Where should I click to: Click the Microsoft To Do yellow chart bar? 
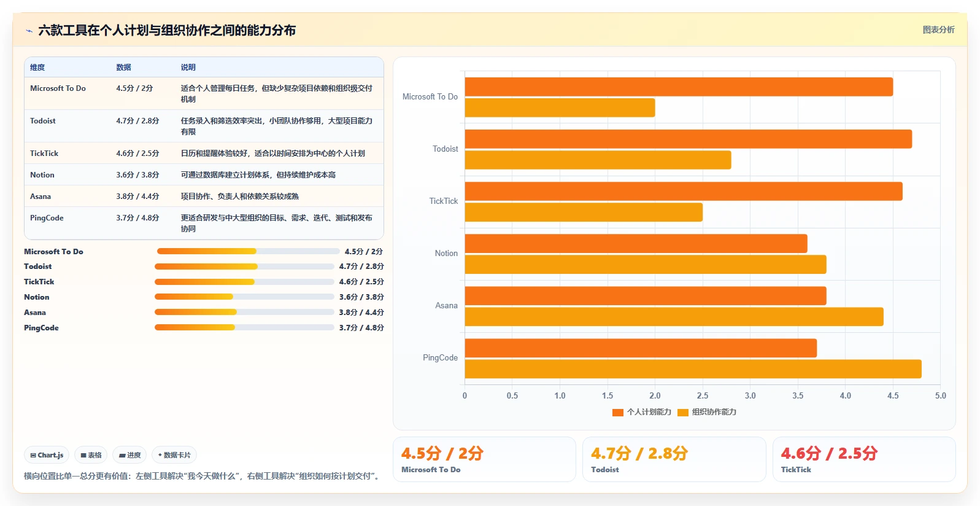click(x=560, y=107)
